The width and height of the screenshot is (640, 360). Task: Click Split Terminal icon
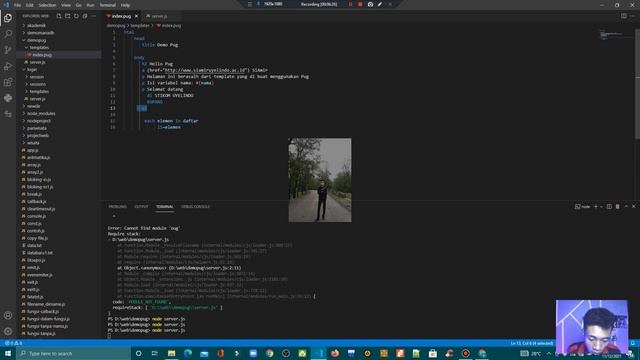[609, 207]
